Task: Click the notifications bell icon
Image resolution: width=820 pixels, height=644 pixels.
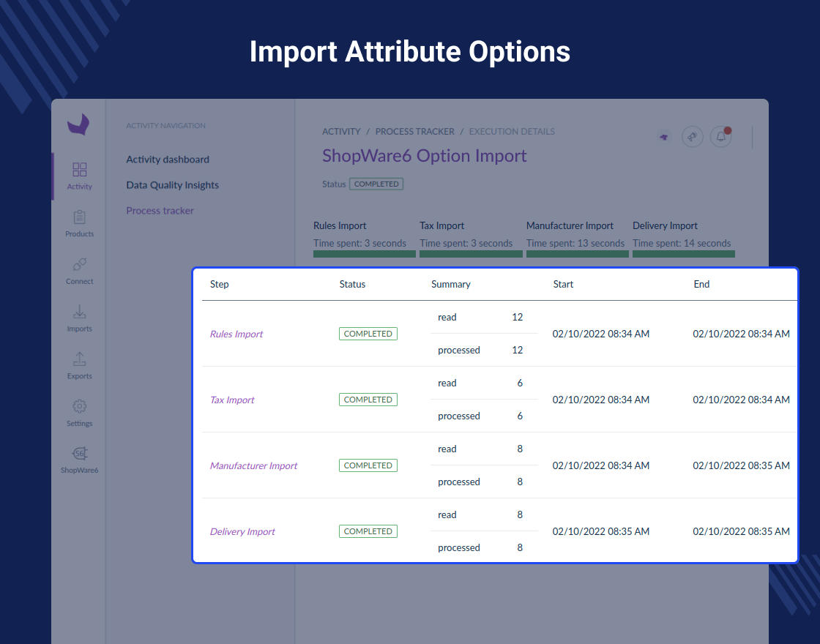Action: click(720, 137)
